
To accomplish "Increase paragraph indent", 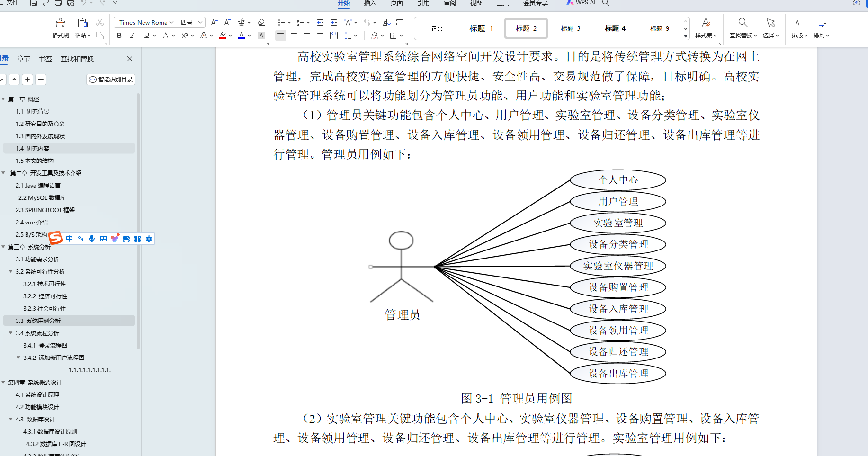I will (x=334, y=22).
